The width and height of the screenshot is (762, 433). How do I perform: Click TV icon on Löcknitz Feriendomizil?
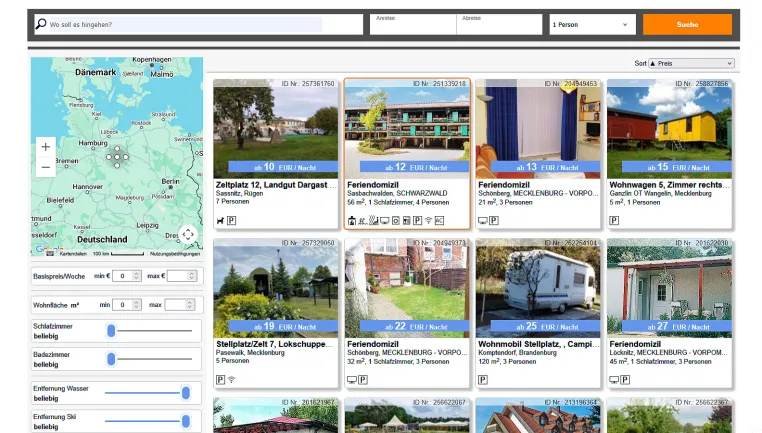tap(614, 380)
